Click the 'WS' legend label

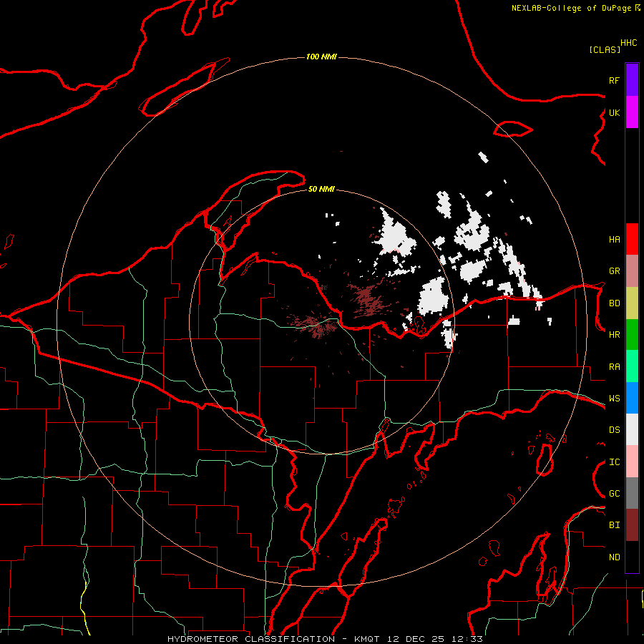pos(614,399)
